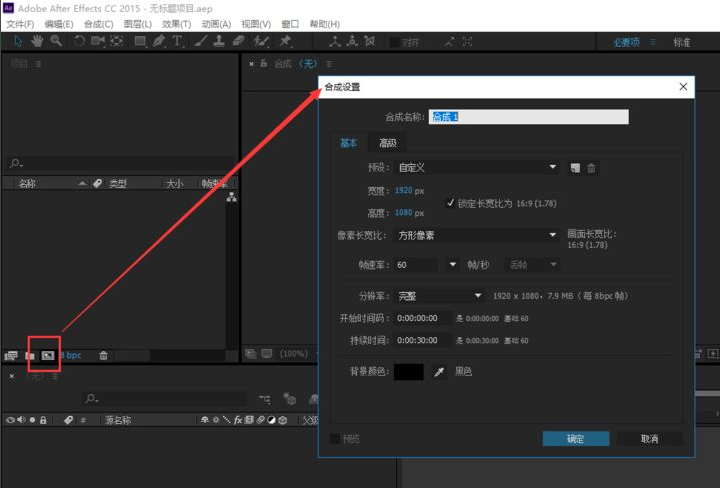
Task: Select the Rotation tool
Action: tap(79, 41)
